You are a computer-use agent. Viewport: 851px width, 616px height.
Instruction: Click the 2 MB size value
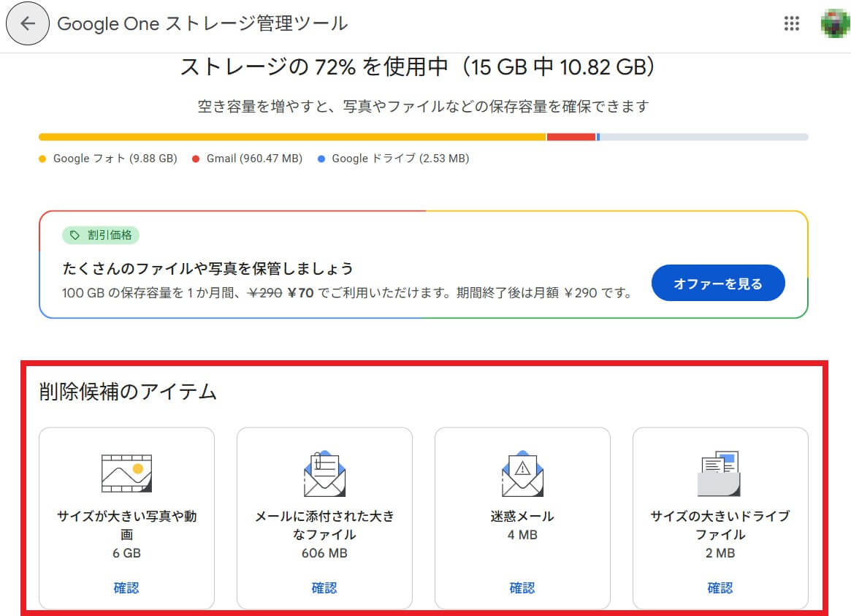(720, 553)
